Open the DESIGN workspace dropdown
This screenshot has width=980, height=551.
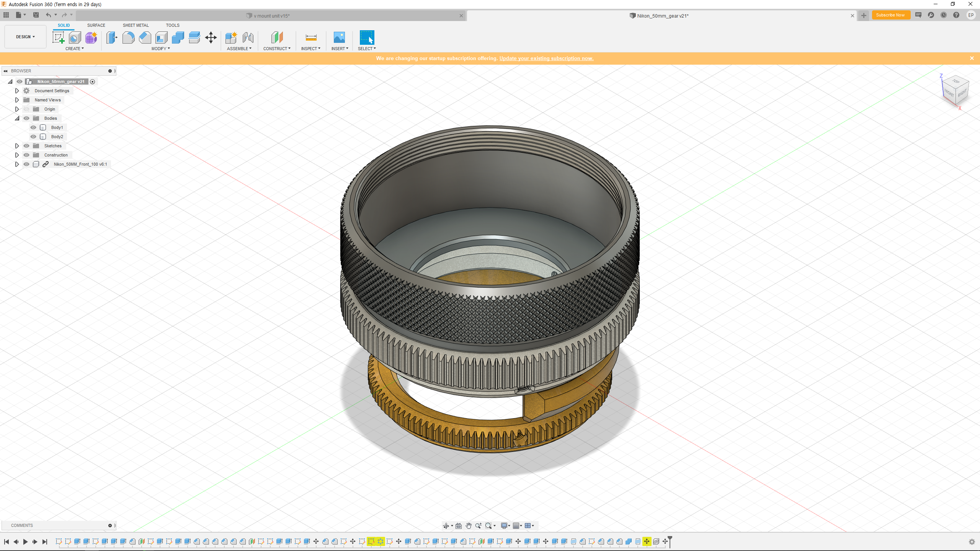click(25, 37)
